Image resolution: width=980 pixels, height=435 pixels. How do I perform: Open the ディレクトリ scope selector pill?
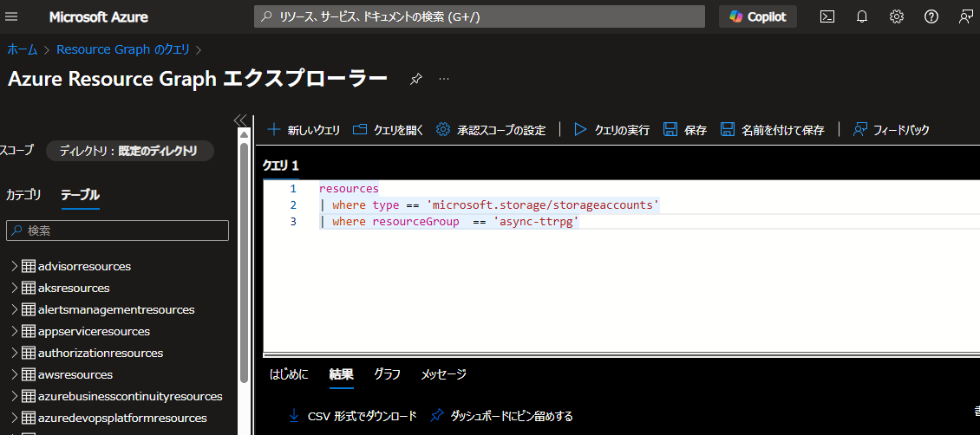point(130,151)
